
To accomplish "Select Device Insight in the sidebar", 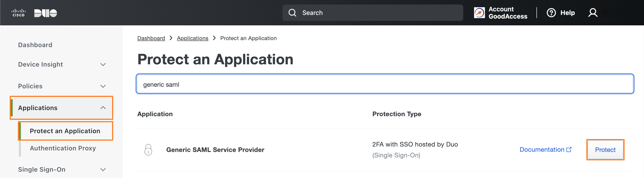I will point(40,65).
